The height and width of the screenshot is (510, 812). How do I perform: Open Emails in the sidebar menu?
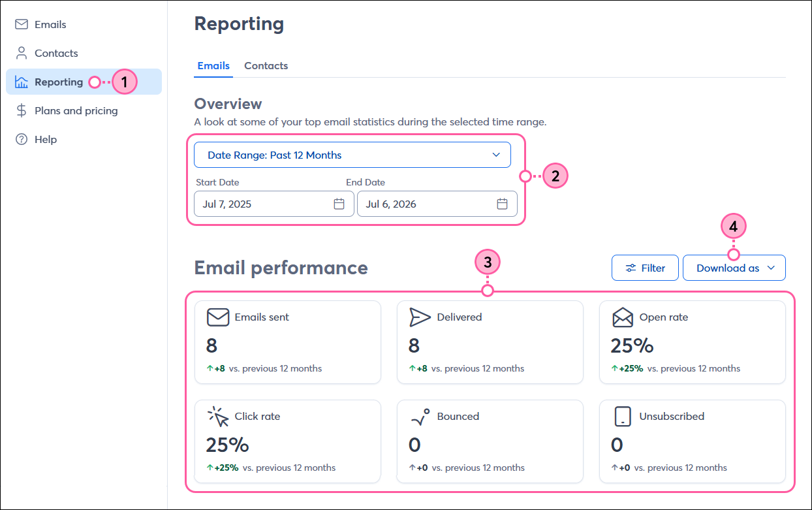tap(84, 24)
